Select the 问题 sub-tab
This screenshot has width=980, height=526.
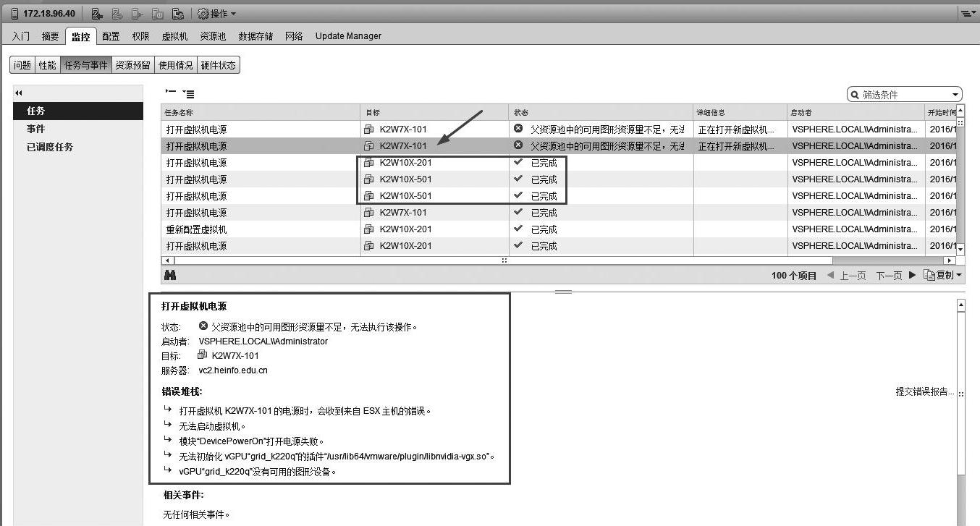point(22,65)
